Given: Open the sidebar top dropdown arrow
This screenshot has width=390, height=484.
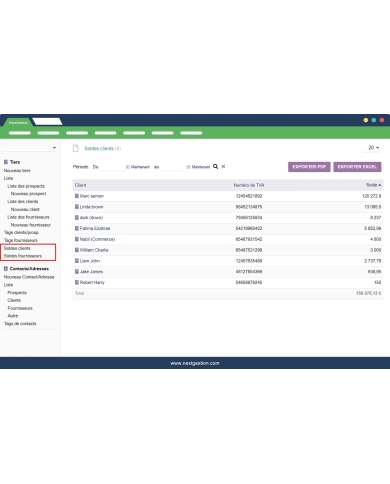Looking at the screenshot, I should [x=54, y=148].
